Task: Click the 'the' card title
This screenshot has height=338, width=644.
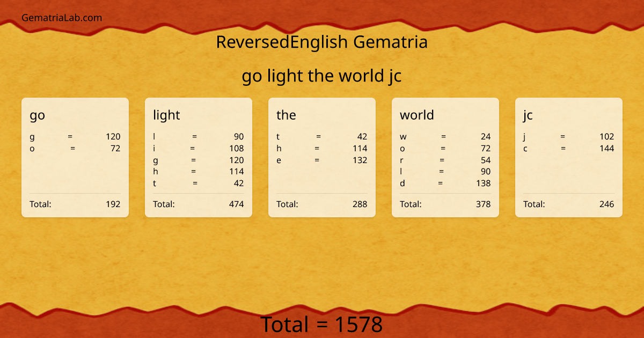Action: [286, 115]
